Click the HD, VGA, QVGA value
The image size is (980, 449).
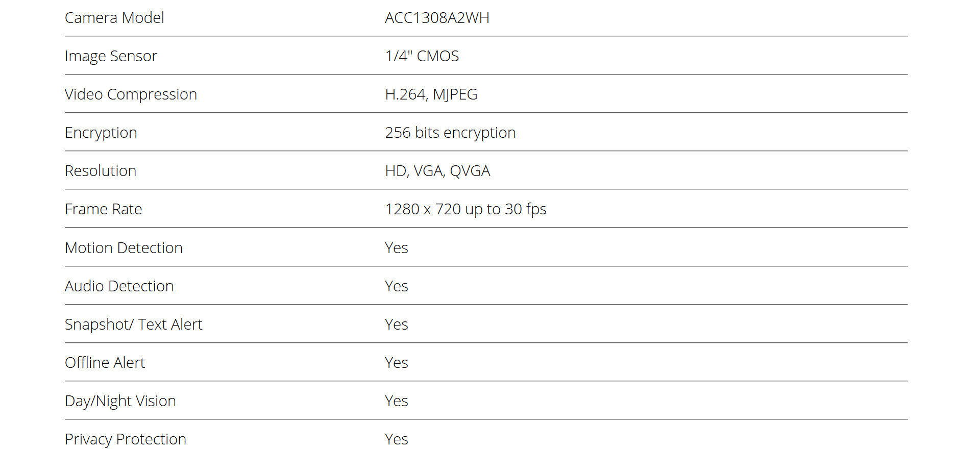(437, 171)
